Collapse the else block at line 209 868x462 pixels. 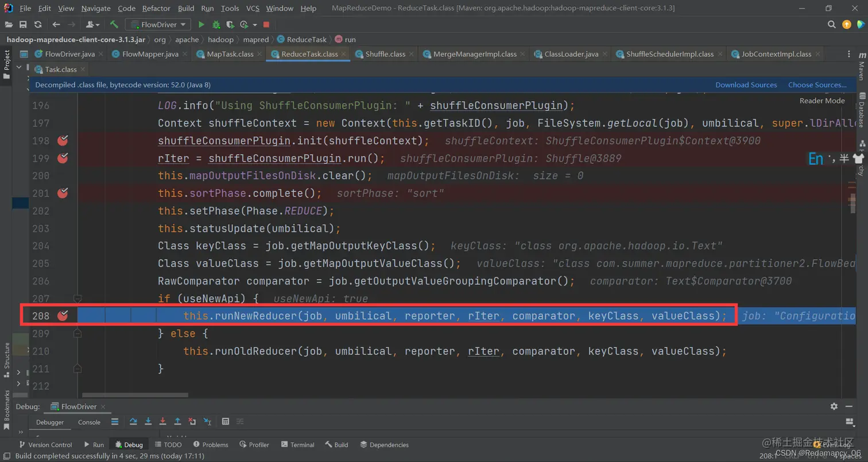point(77,333)
